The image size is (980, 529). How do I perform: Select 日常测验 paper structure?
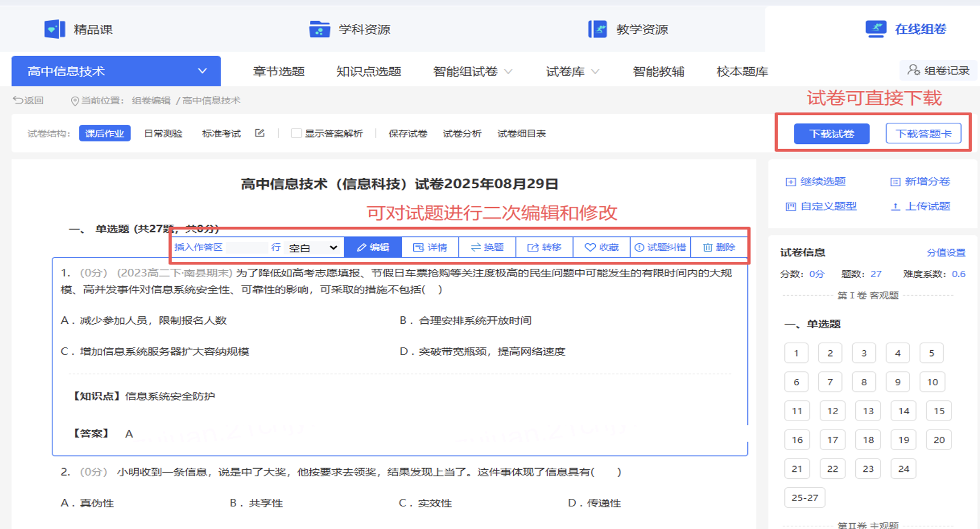[x=163, y=133]
